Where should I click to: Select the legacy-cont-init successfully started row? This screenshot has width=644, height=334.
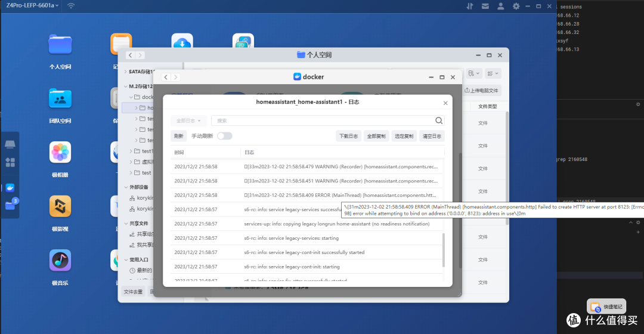(x=307, y=253)
